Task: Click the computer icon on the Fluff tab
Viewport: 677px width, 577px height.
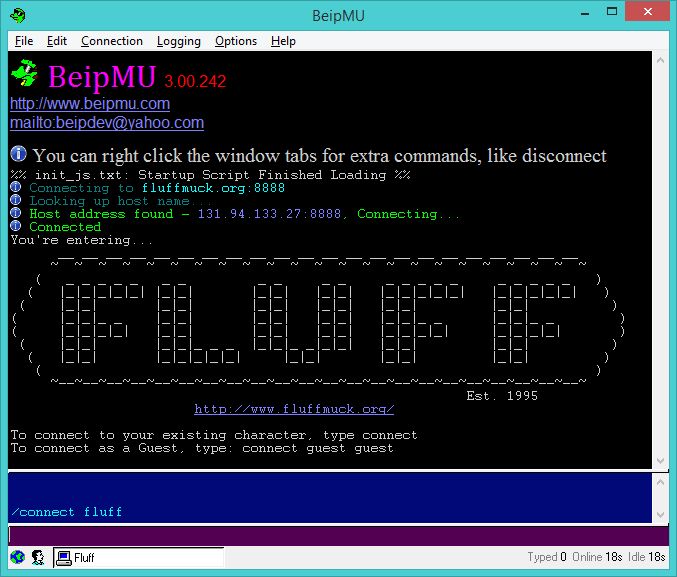Action: 64,558
